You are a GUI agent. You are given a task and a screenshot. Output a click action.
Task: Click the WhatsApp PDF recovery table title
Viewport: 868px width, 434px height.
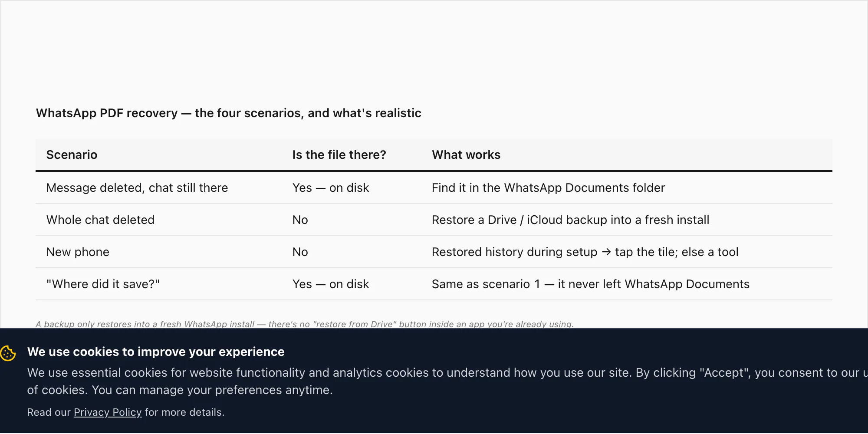pyautogui.click(x=229, y=113)
